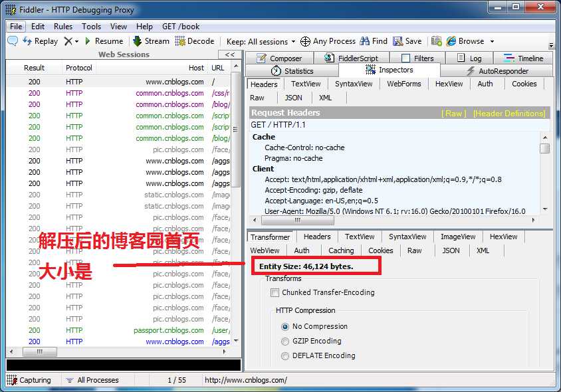Expand the toolbar overflow arrow
This screenshot has height=392, width=561.
(551, 45)
